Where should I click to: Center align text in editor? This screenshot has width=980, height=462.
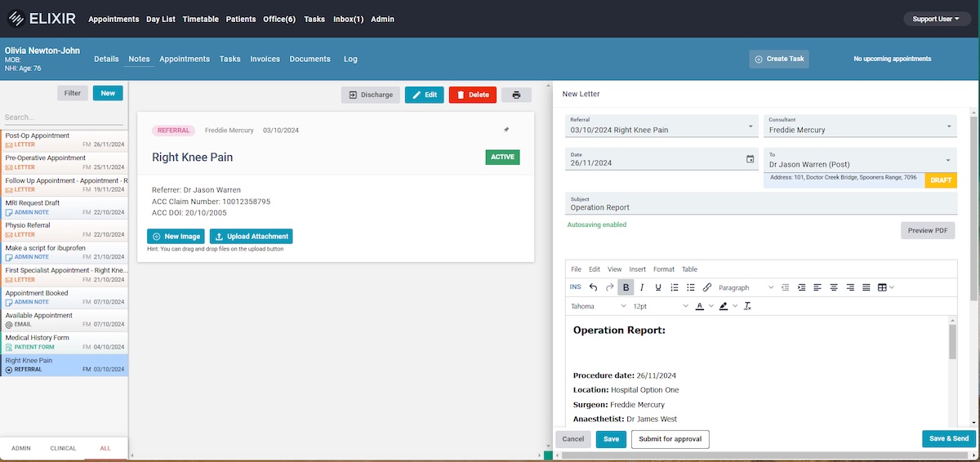coord(834,287)
